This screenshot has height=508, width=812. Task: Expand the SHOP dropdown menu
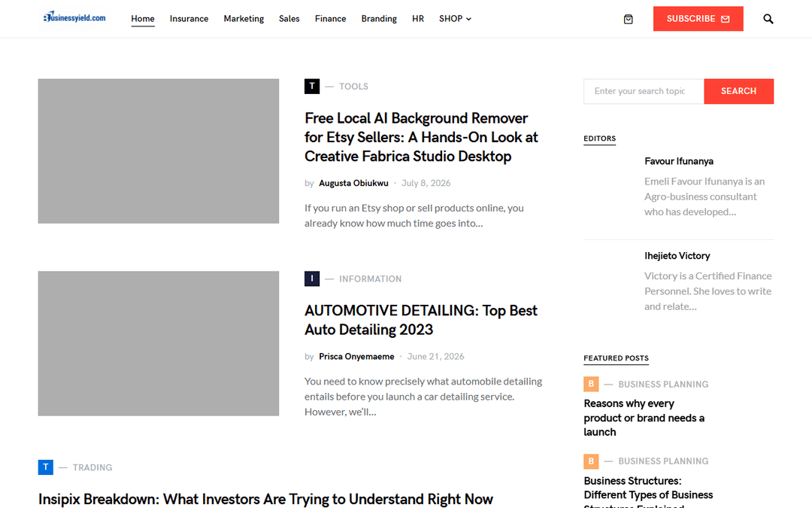(x=455, y=19)
